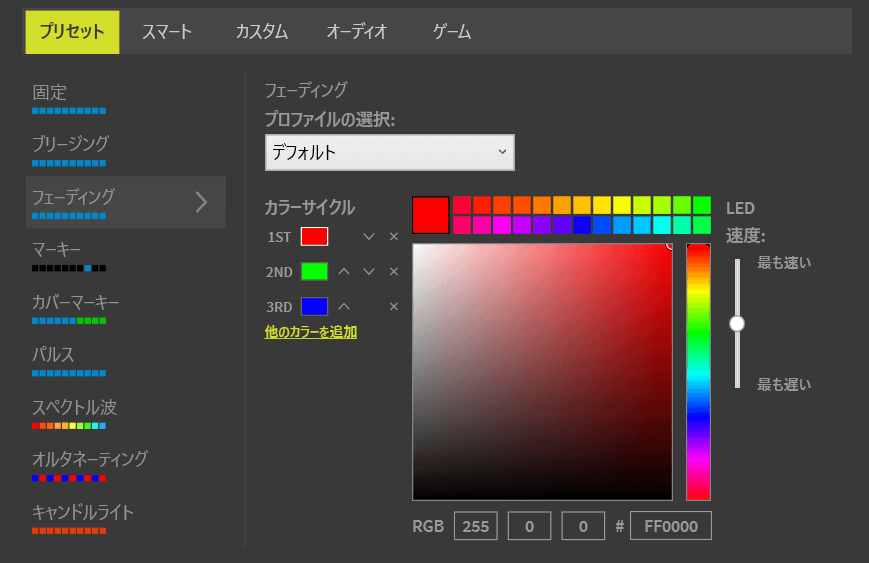Pick the bright magenta palette swatch
The image size is (869, 563).
click(x=502, y=225)
